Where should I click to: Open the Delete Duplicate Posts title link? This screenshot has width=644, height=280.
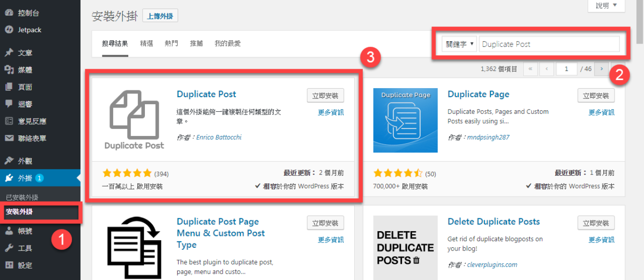point(494,221)
